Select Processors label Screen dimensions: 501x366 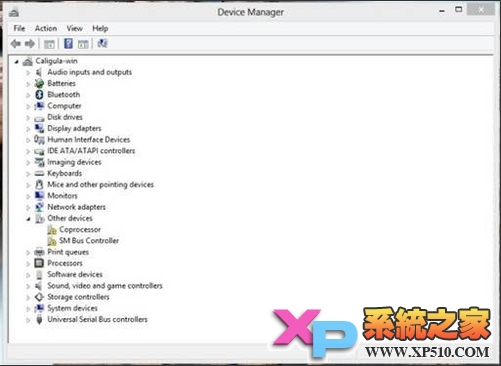65,263
